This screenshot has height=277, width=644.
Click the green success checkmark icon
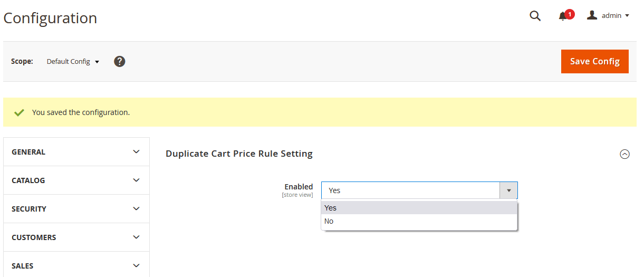(x=20, y=112)
